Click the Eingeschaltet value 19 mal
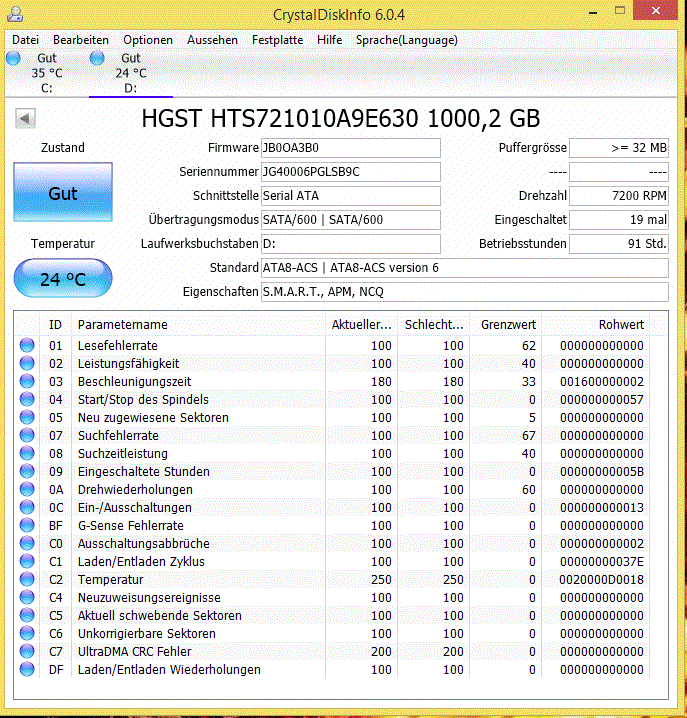The image size is (687, 718). [619, 220]
